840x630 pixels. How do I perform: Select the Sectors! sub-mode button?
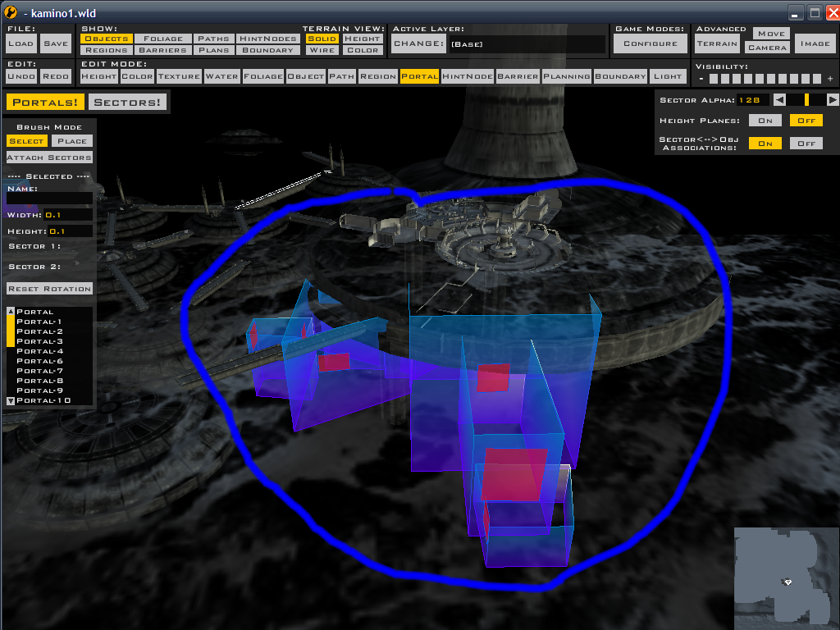(127, 102)
